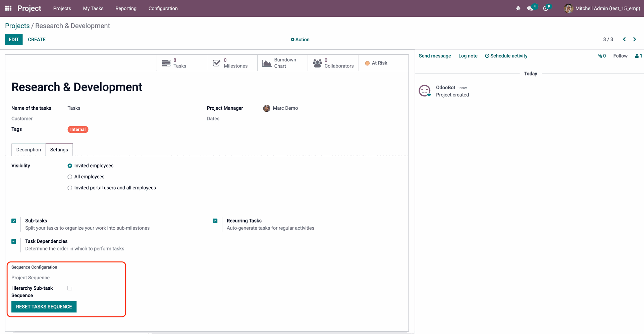Screen dimensions: 644x334
Task: View the 8 Tasks stat button
Action: 181,62
